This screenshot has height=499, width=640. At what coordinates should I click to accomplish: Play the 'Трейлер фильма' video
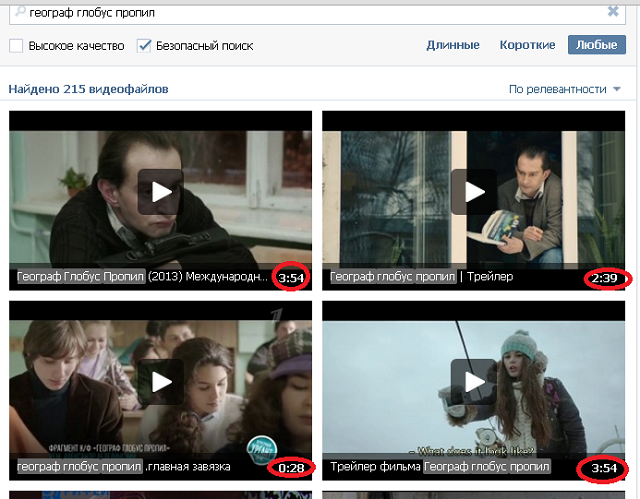coord(474,382)
